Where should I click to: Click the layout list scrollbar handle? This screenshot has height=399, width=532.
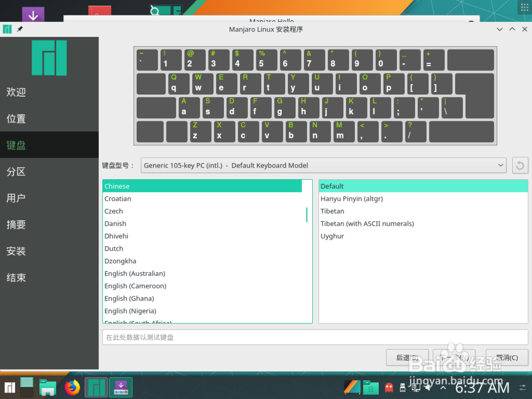307,215
